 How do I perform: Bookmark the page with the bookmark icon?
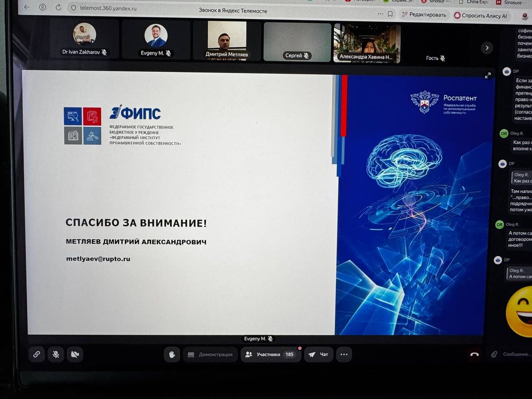click(390, 14)
